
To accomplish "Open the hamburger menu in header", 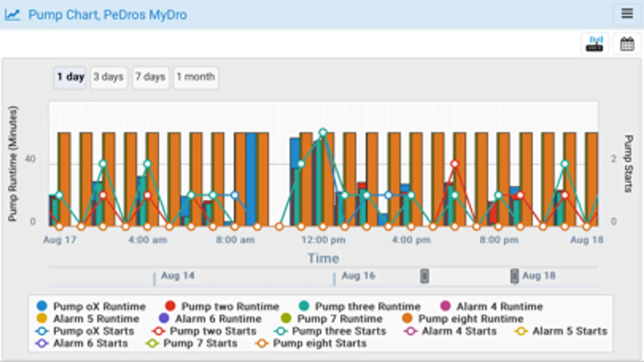I will click(x=627, y=14).
